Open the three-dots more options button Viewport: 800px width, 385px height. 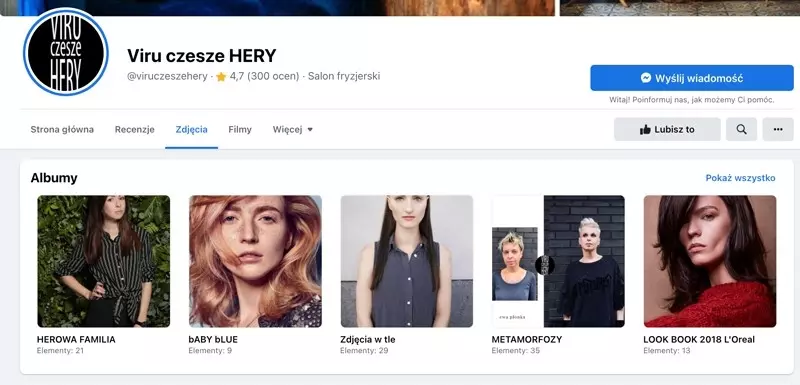[778, 130]
